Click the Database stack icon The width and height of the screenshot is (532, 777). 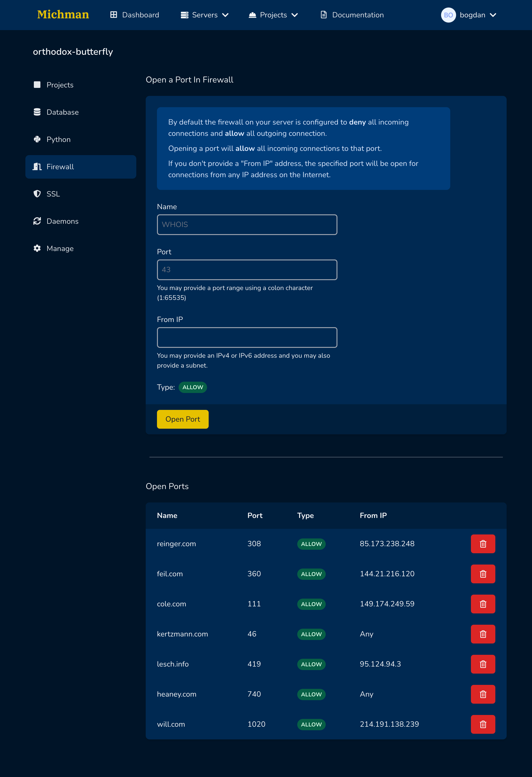click(37, 112)
